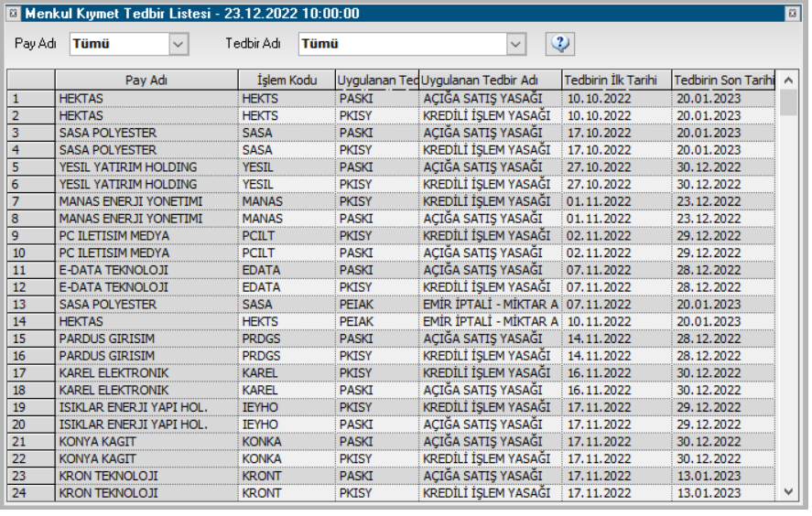The height and width of the screenshot is (516, 812).
Task: Sort by Pay Adı column header
Action: click(x=146, y=81)
